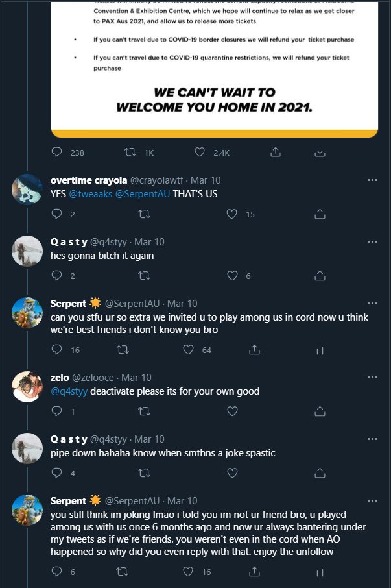View analytics on Serpent's "can you stfu" tweet

coord(319,349)
